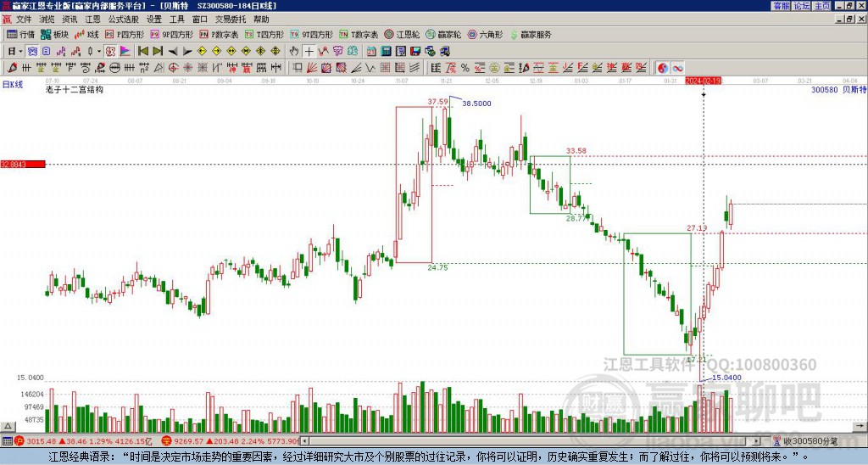Screen dimensions: 868x465
Task: Click the 客服 link in title bar
Action: tap(781, 6)
